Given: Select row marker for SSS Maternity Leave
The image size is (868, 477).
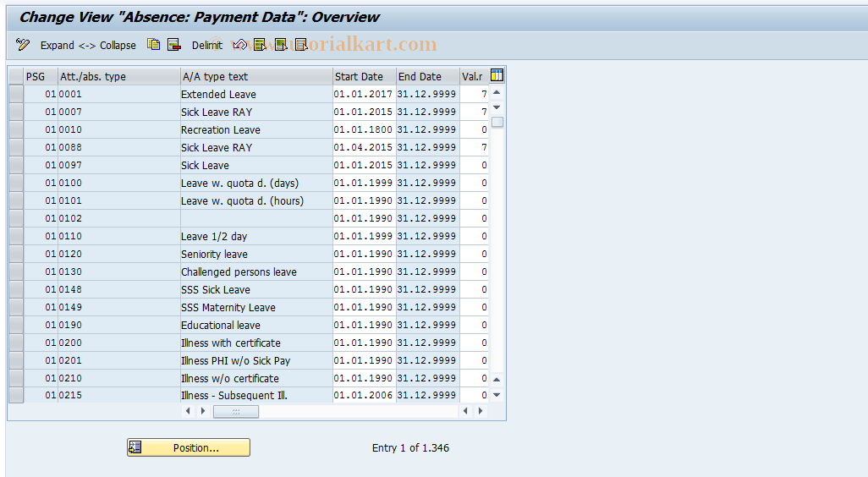Looking at the screenshot, I should coord(16,307).
